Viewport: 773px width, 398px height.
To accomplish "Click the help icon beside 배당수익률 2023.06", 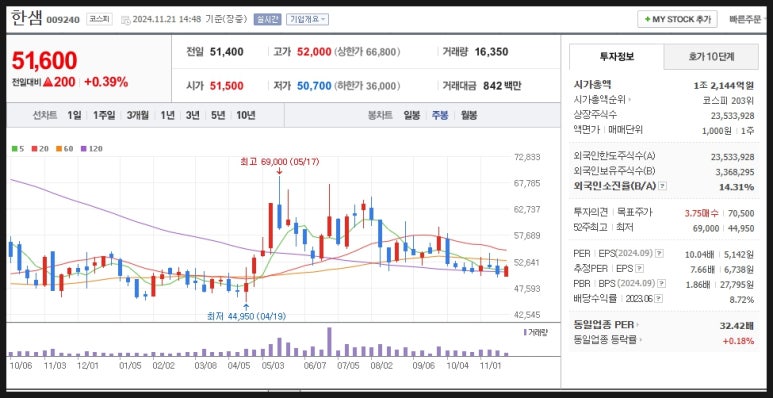I will [659, 299].
